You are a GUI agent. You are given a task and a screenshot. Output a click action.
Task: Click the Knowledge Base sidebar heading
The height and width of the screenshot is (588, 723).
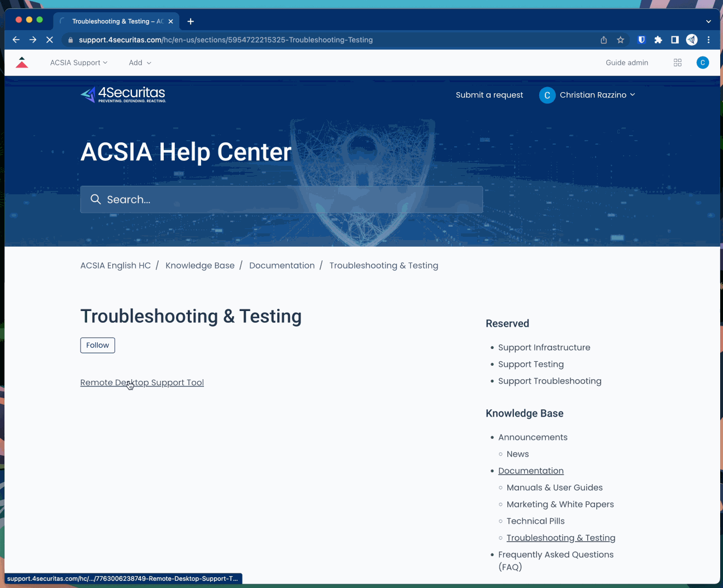point(525,413)
